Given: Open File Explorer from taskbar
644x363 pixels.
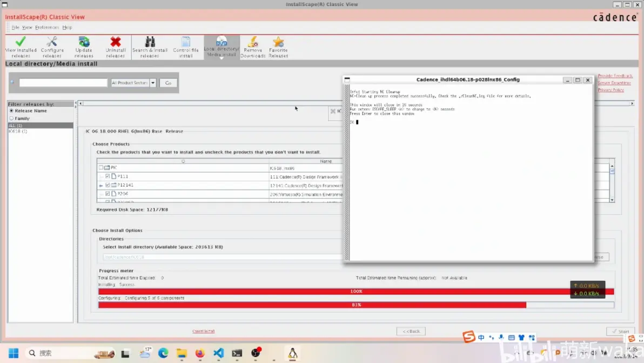Looking at the screenshot, I should tap(182, 353).
